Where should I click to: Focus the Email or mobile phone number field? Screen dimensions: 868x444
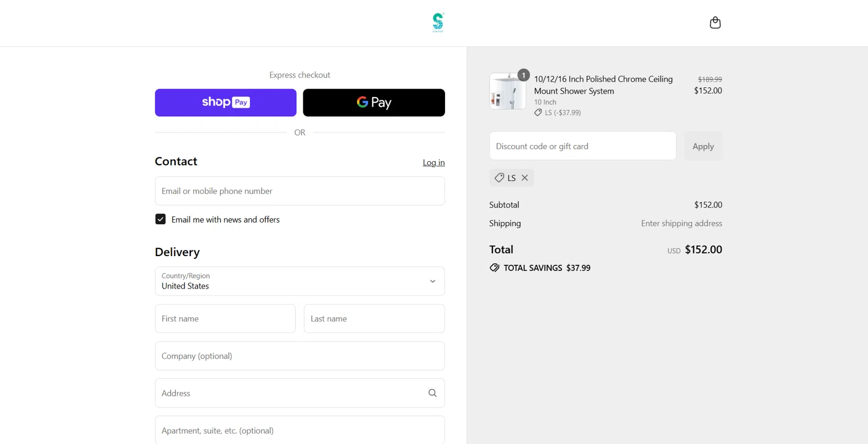tap(300, 191)
